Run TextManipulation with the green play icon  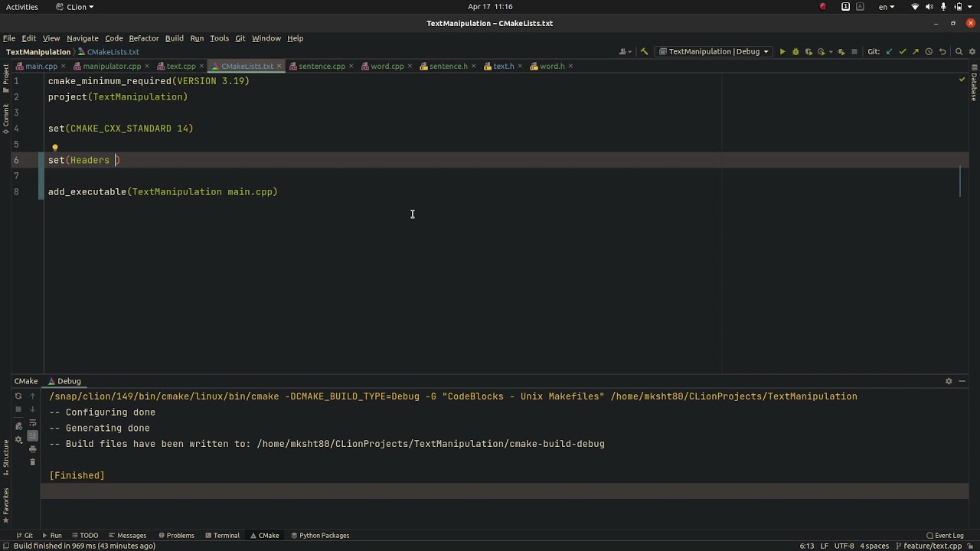tap(782, 52)
